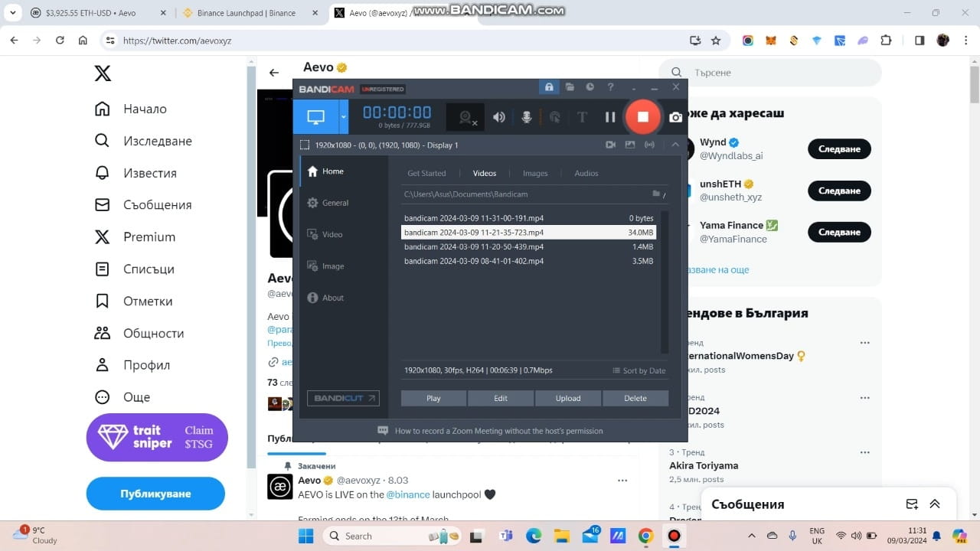Open Bandicam help with the question mark icon
Screen dimensions: 980x551
[x=610, y=86]
